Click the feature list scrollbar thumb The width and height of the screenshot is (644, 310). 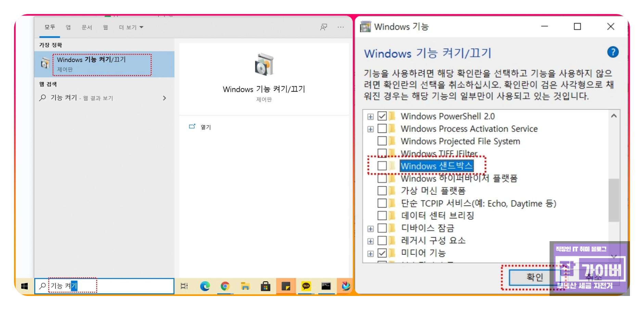click(x=614, y=200)
